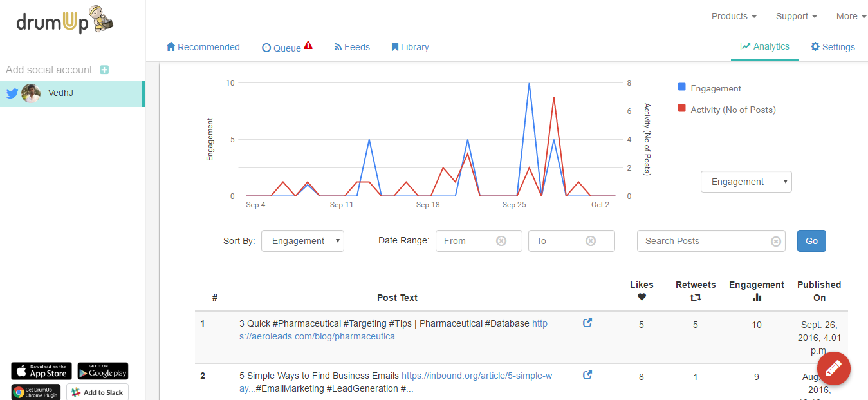Click the red compose pencil button
The image size is (868, 400).
coord(833,369)
